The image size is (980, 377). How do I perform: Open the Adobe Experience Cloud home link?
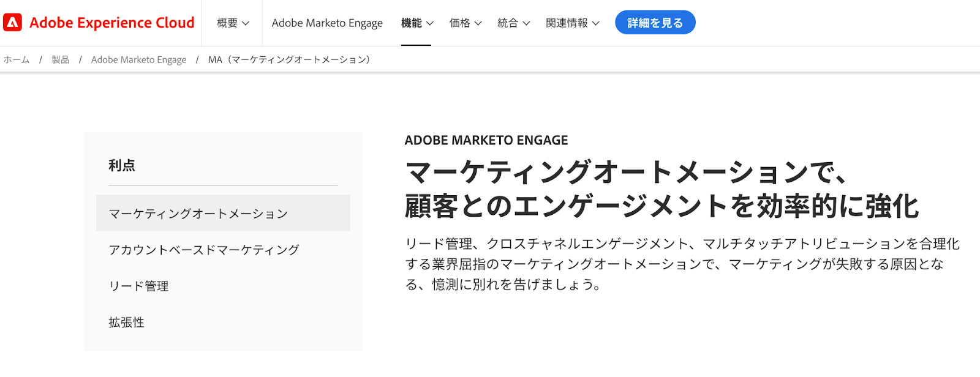tap(99, 23)
